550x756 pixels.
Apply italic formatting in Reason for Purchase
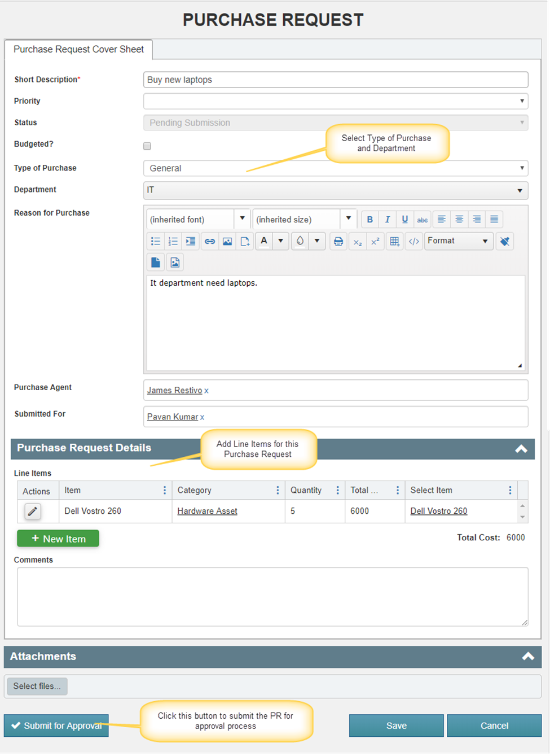(387, 220)
